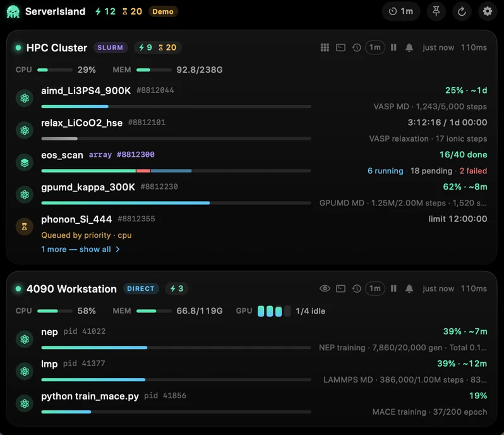Image resolution: width=504 pixels, height=435 pixels.
Task: Click the atom icon for aimd_Li3PS4_900K
Action: coord(25,98)
